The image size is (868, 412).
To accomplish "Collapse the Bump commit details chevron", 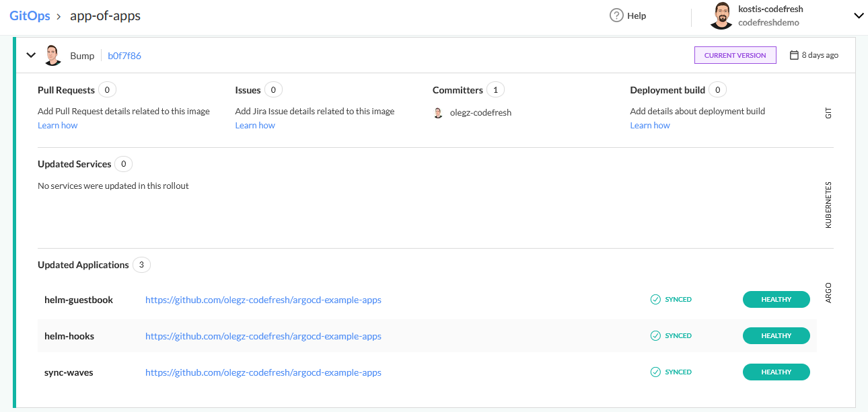I will (x=31, y=55).
